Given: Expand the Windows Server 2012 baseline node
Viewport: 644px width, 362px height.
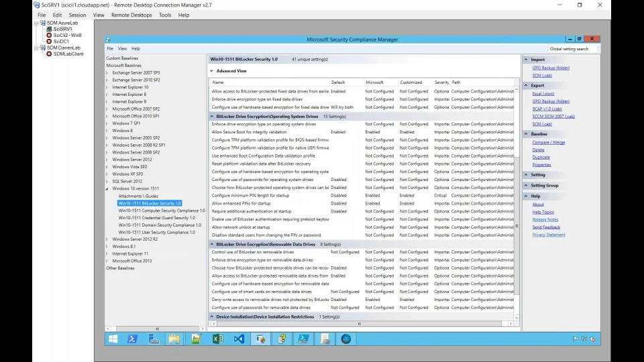Looking at the screenshot, I should coord(107,160).
